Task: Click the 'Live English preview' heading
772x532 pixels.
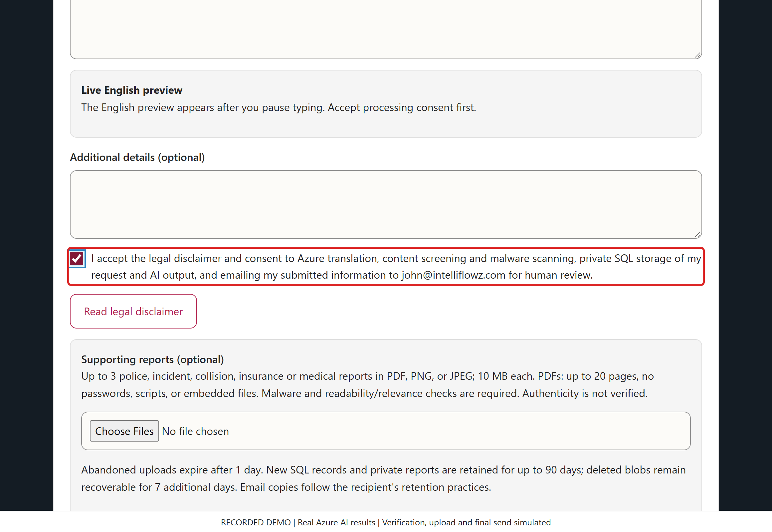Action: click(x=132, y=90)
